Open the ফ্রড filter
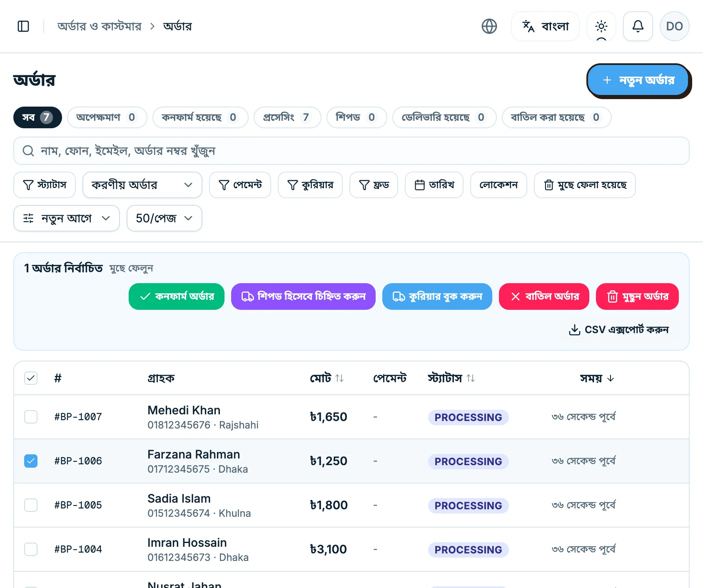 [374, 185]
